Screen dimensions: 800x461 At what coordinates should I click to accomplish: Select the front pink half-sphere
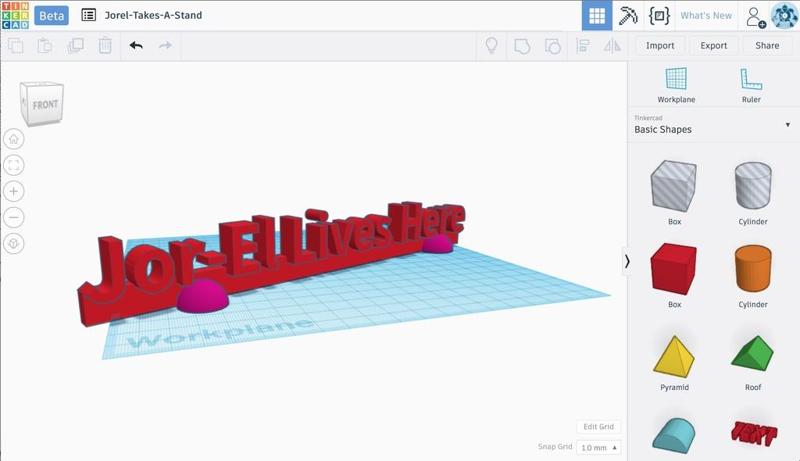coord(203,297)
